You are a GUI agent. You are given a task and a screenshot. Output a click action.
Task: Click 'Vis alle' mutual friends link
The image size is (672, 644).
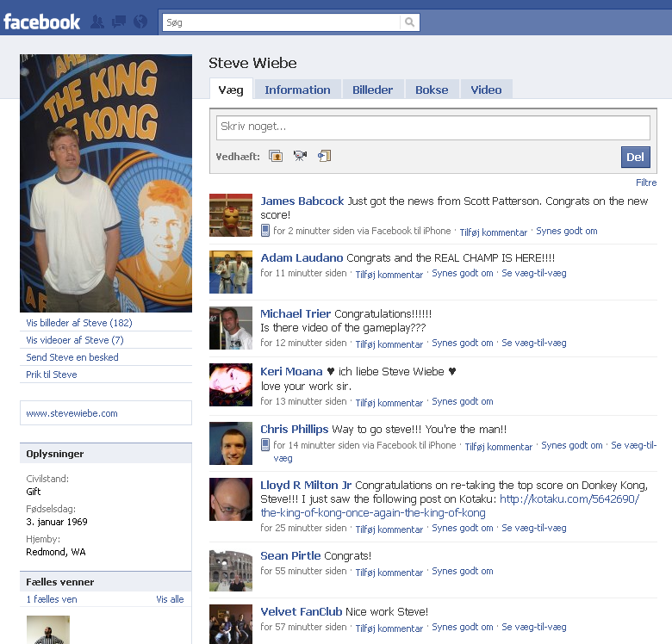point(170,599)
